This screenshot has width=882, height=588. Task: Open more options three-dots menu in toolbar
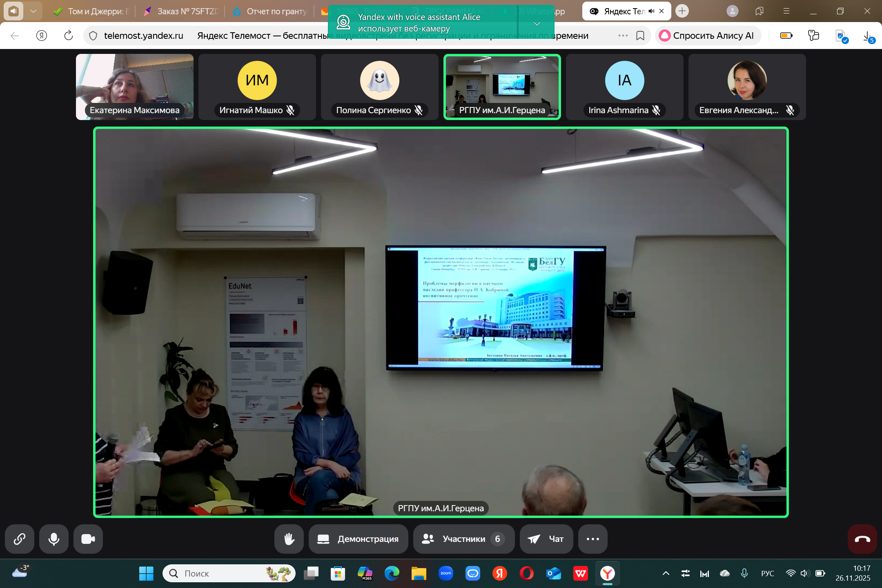tap(592, 539)
